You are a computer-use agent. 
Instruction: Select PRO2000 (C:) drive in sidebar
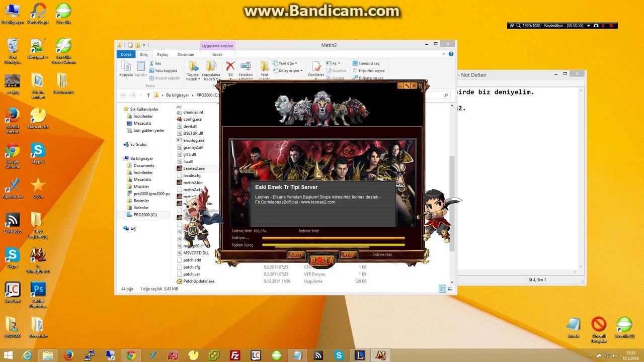[x=141, y=215]
